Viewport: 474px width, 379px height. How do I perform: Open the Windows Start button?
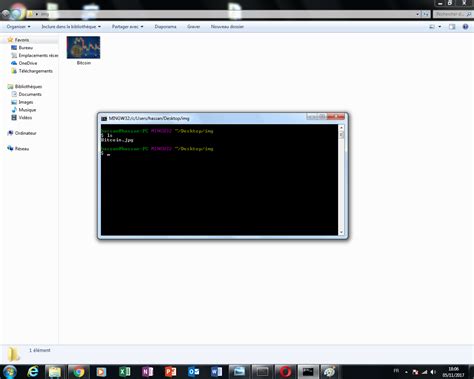tap(9, 372)
